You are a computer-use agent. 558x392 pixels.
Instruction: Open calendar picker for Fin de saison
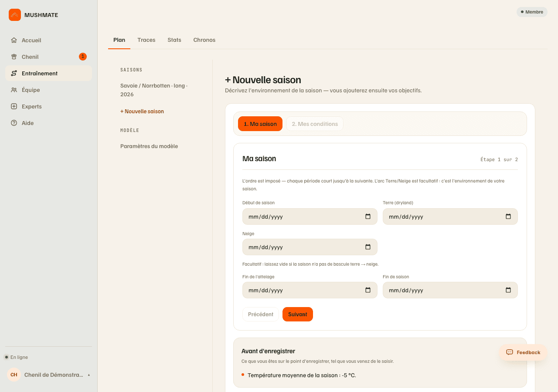tap(508, 290)
